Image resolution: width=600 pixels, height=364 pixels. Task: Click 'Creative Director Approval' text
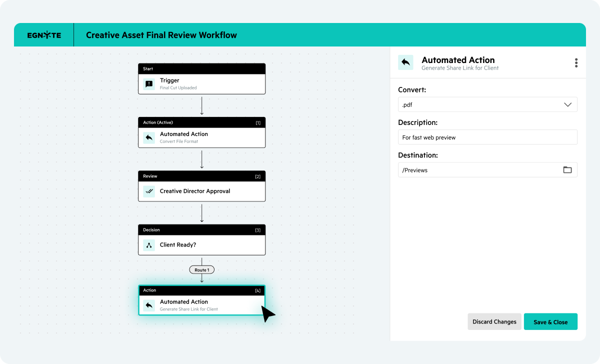click(x=195, y=191)
